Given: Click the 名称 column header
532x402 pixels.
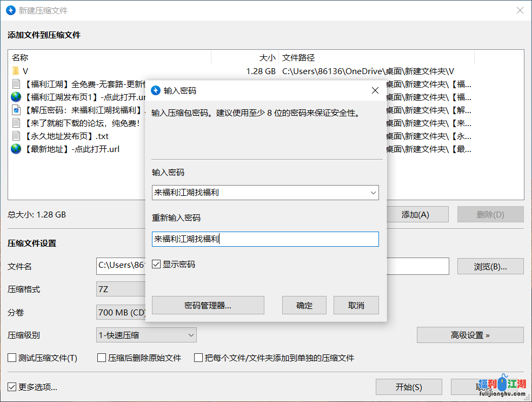Looking at the screenshot, I should point(20,57).
